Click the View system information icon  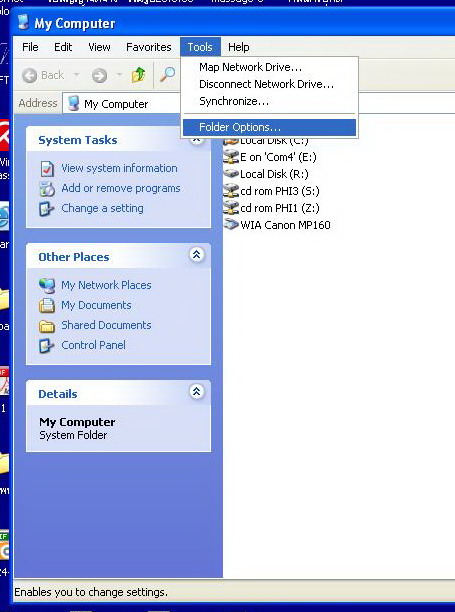(x=47, y=169)
